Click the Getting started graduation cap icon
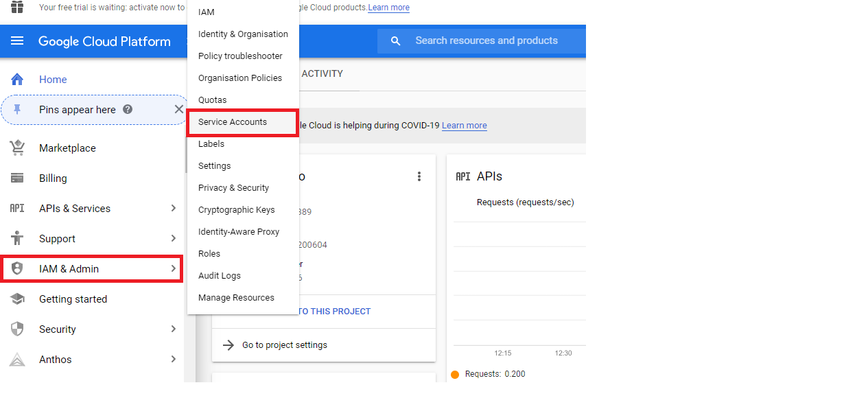The image size is (868, 396). (17, 299)
